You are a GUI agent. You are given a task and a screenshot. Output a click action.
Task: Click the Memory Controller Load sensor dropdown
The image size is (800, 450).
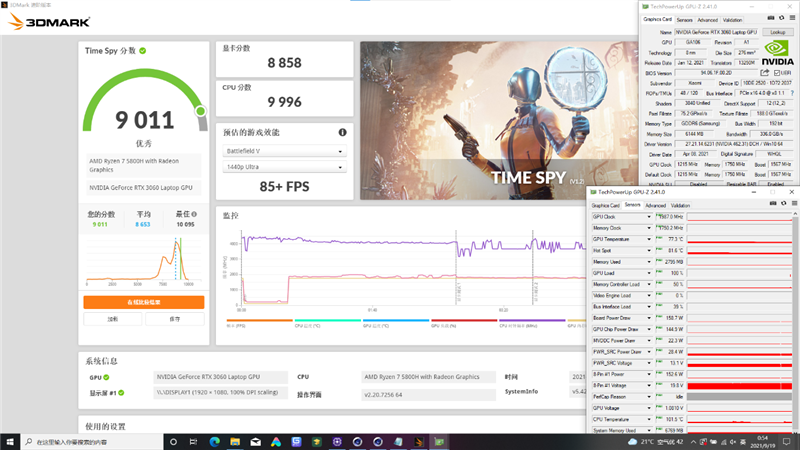pyautogui.click(x=649, y=284)
